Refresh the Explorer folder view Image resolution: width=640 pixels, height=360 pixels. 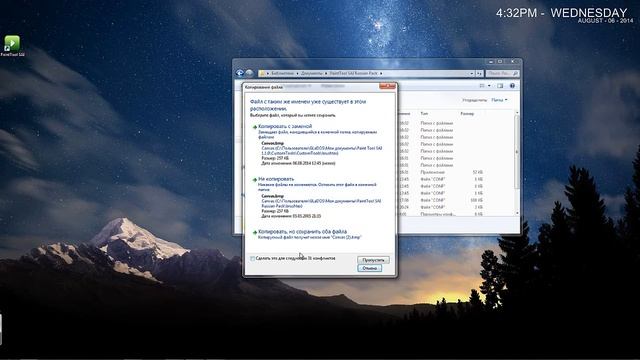pos(479,73)
